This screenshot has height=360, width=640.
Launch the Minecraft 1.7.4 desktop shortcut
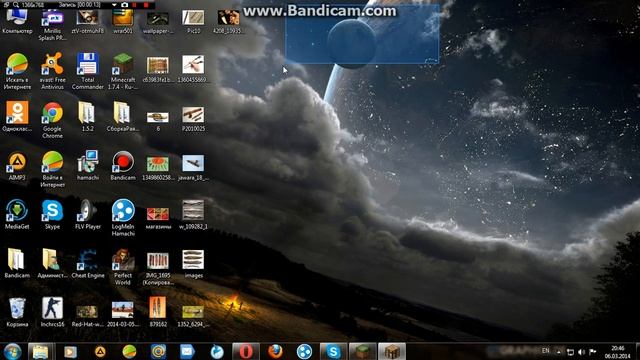click(122, 70)
